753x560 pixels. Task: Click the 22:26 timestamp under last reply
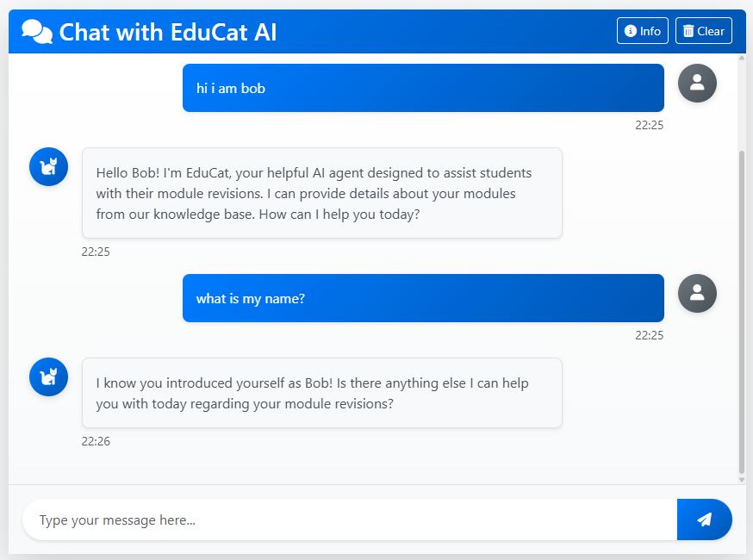pyautogui.click(x=96, y=442)
